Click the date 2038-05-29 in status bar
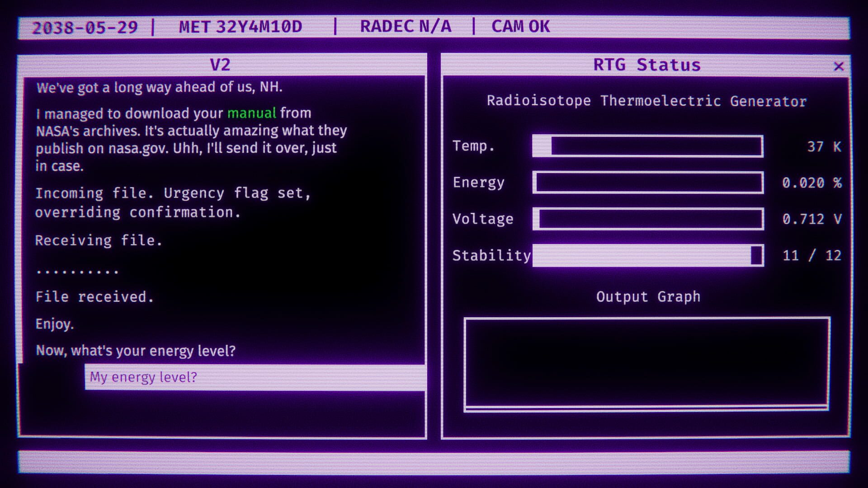The image size is (868, 488). 85,28
